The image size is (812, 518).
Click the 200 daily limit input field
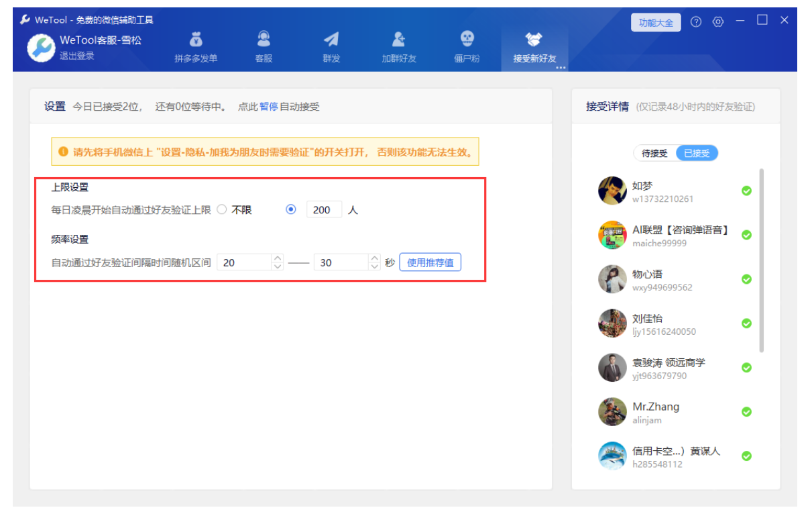[x=325, y=209]
